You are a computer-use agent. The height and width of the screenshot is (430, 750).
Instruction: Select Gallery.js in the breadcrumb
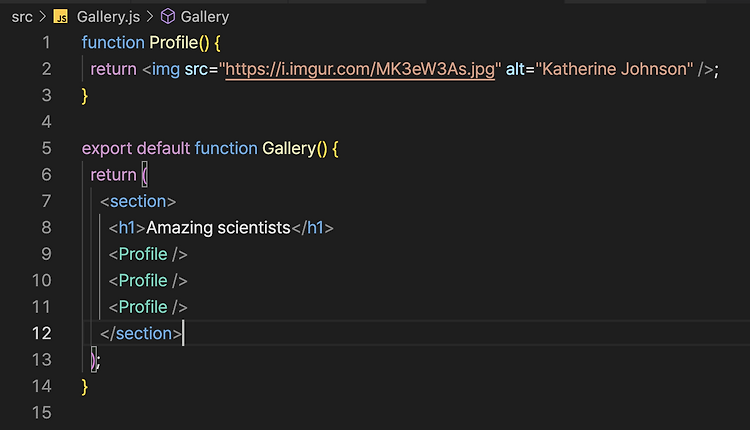(x=108, y=17)
